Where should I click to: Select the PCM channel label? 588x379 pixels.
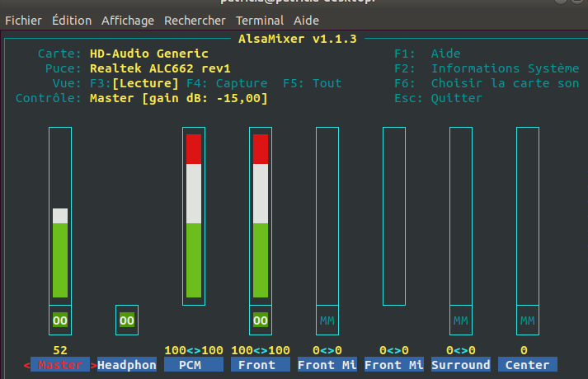(194, 365)
